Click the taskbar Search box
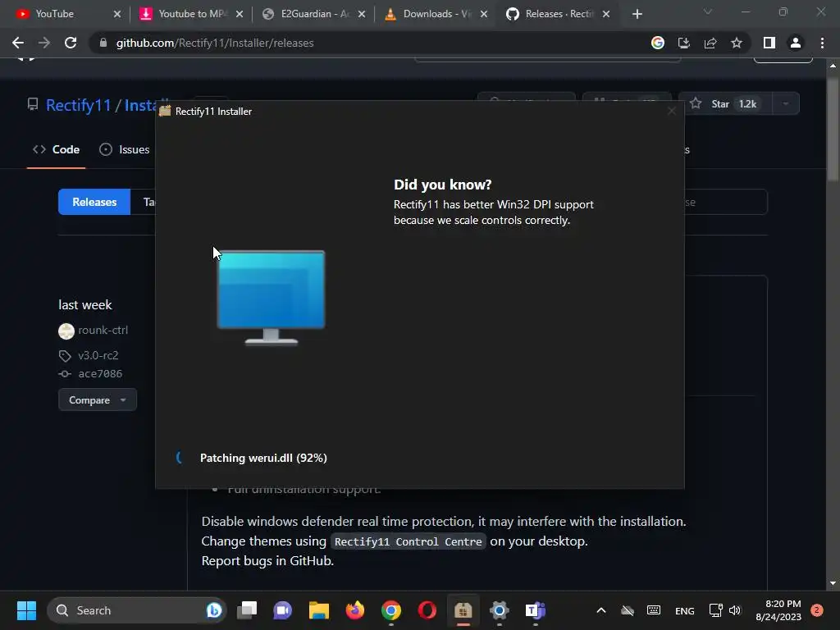The height and width of the screenshot is (630, 840). pyautogui.click(x=137, y=610)
